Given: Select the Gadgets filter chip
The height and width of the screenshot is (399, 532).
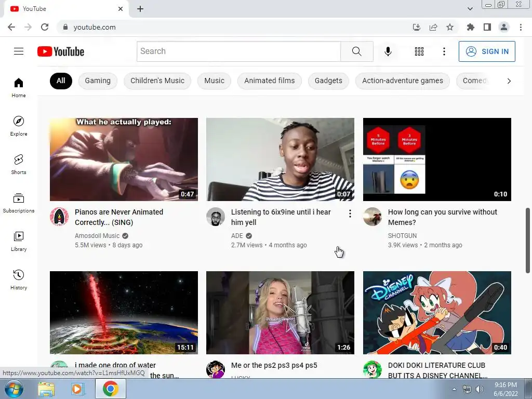Looking at the screenshot, I should click(328, 81).
